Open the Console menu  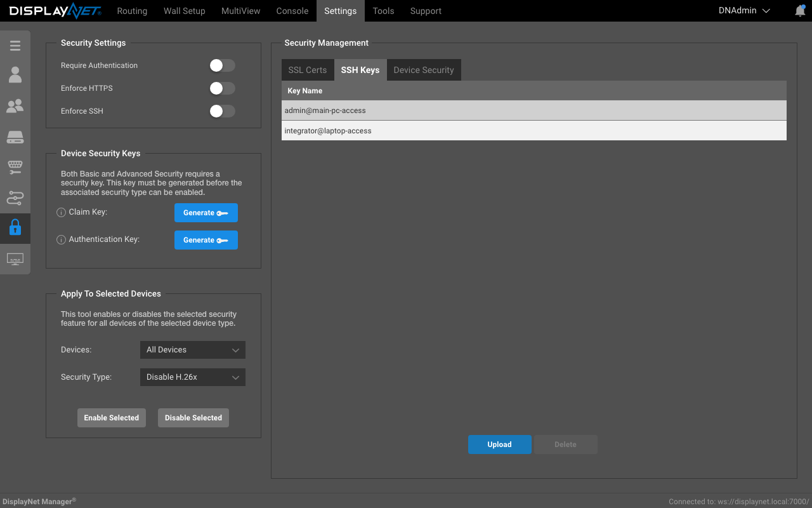[292, 11]
